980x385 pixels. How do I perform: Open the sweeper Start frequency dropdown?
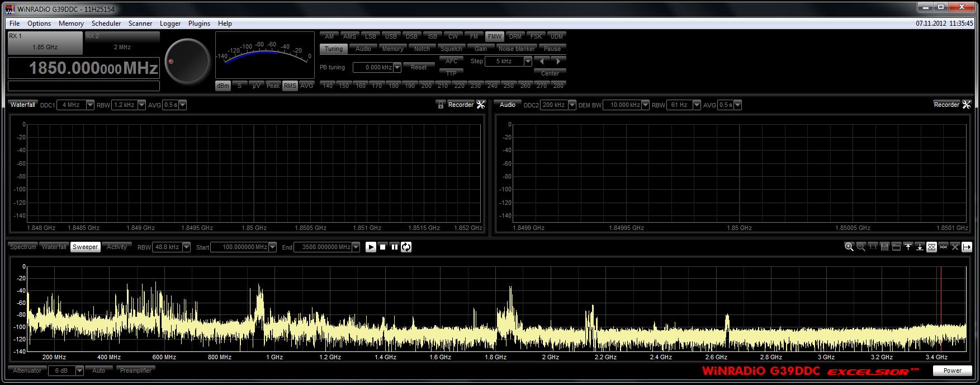pos(272,247)
